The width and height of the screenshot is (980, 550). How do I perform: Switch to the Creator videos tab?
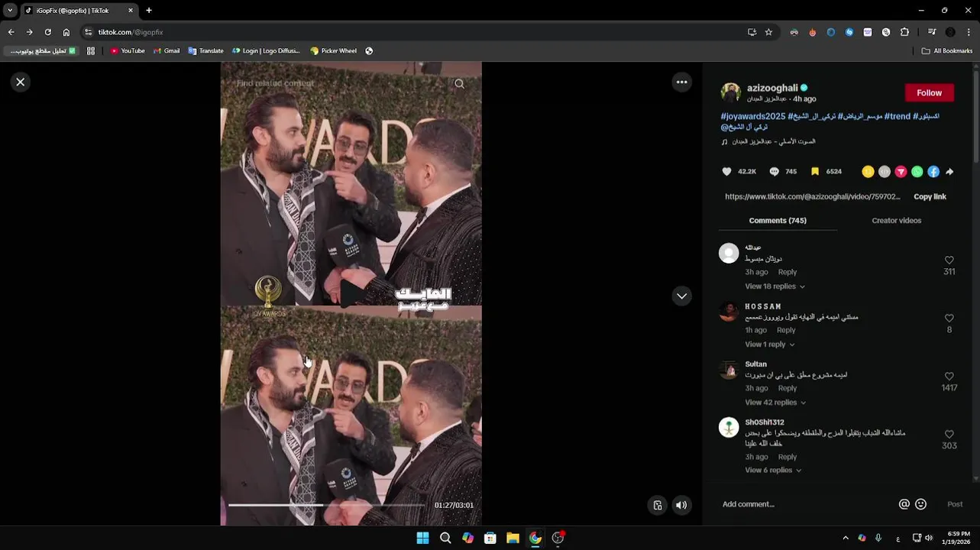[x=896, y=220]
